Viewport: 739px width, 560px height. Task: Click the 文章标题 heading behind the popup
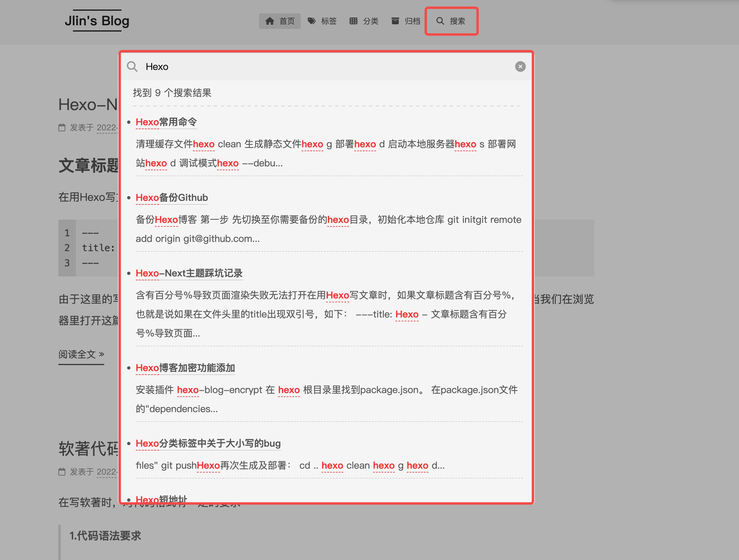(x=88, y=165)
